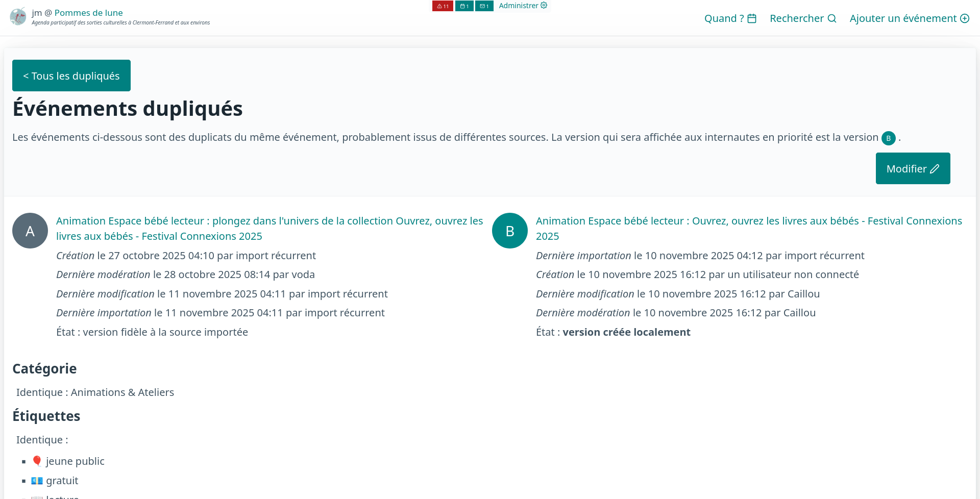Click the large teal B version circle
980x499 pixels.
509,231
